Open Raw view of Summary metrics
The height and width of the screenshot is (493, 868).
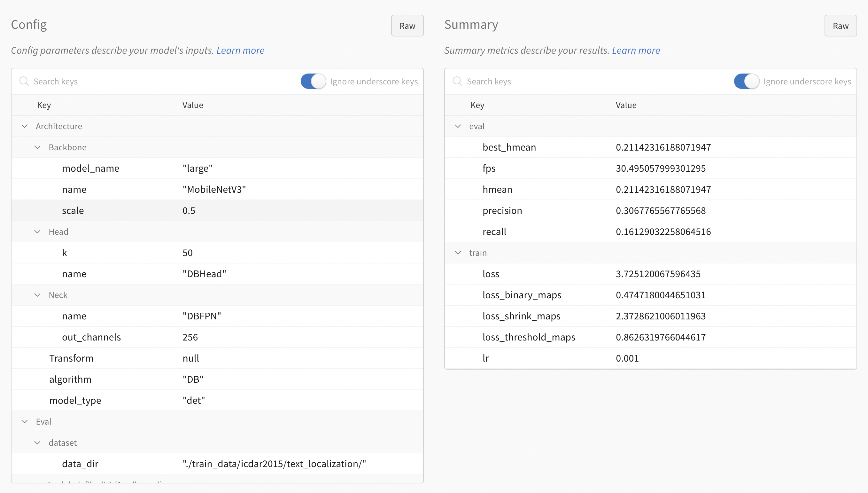coord(841,25)
